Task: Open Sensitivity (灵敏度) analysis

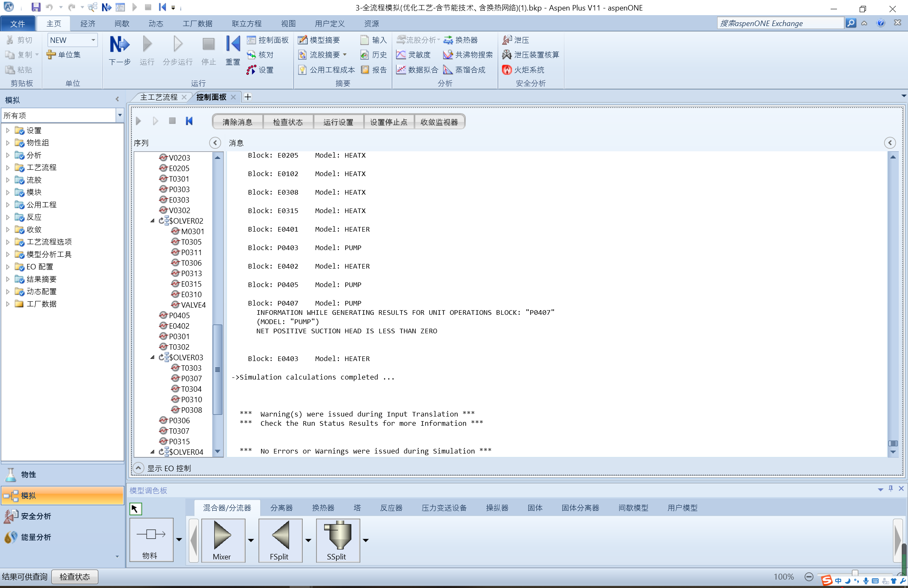Action: [414, 55]
